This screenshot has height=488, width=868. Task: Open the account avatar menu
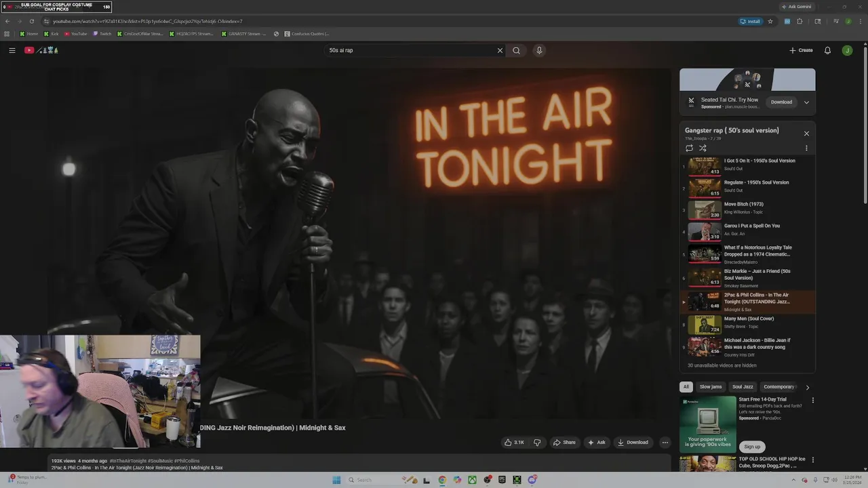pos(847,50)
